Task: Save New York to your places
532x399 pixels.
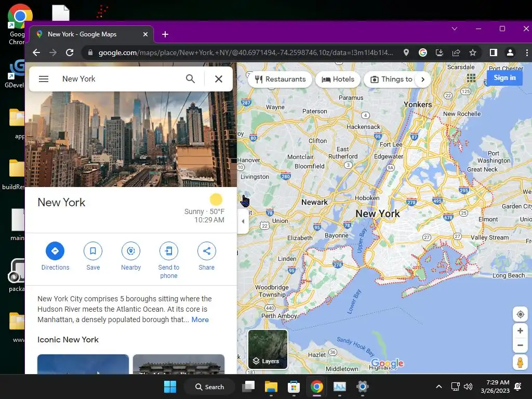Action: click(x=93, y=251)
